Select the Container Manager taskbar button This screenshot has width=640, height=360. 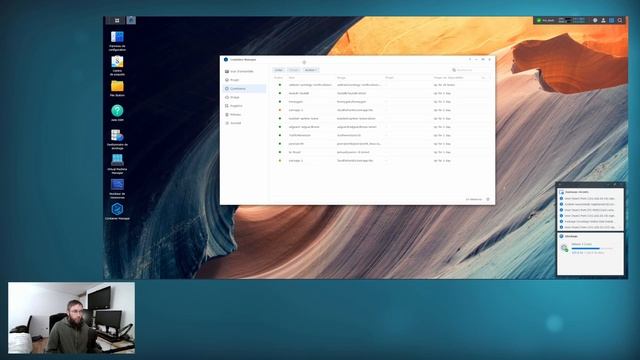131,20
